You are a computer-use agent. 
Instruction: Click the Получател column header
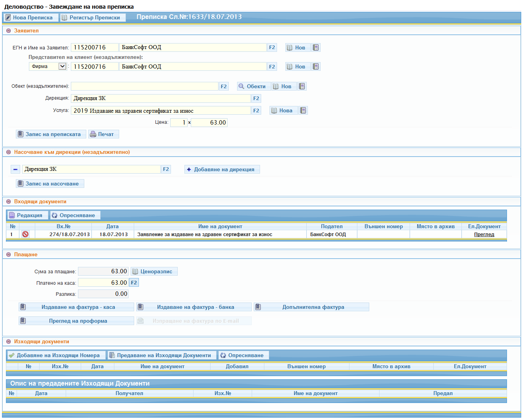tap(129, 394)
